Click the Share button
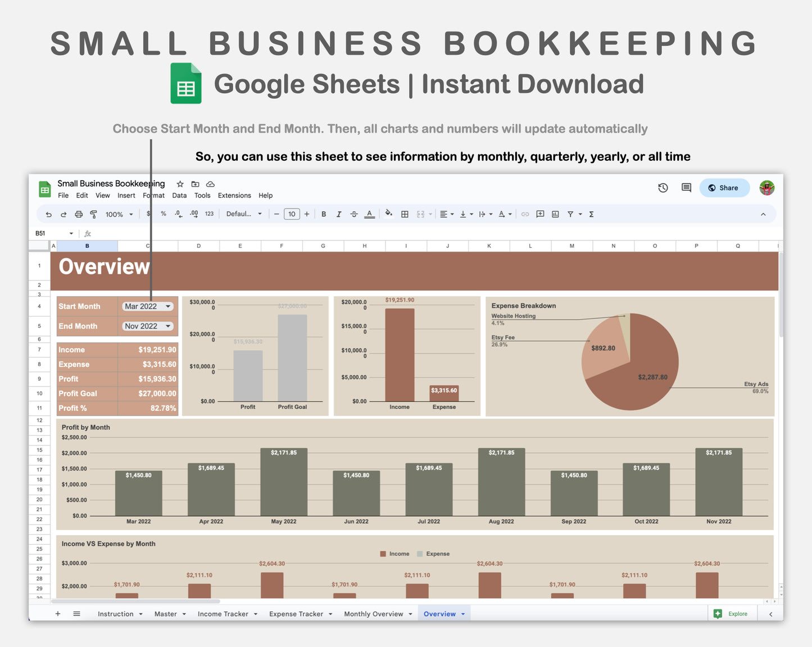 724,188
